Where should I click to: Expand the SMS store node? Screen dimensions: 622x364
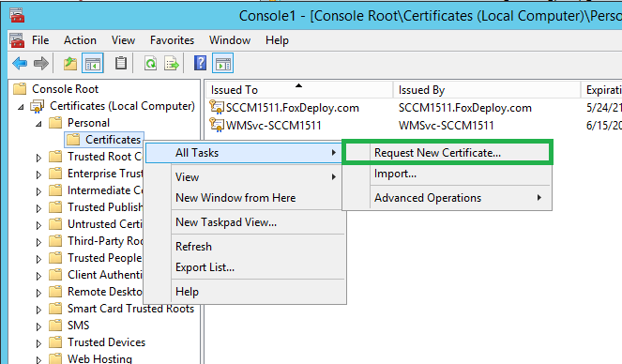(38, 326)
